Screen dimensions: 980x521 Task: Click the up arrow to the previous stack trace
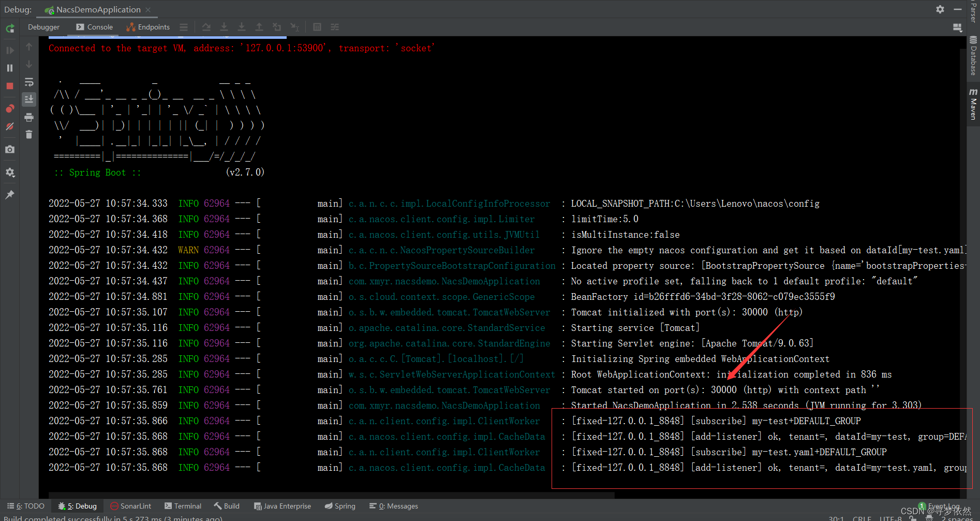29,47
